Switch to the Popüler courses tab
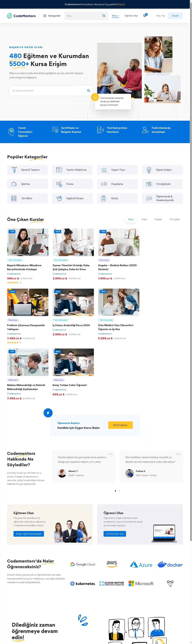 pos(158,219)
